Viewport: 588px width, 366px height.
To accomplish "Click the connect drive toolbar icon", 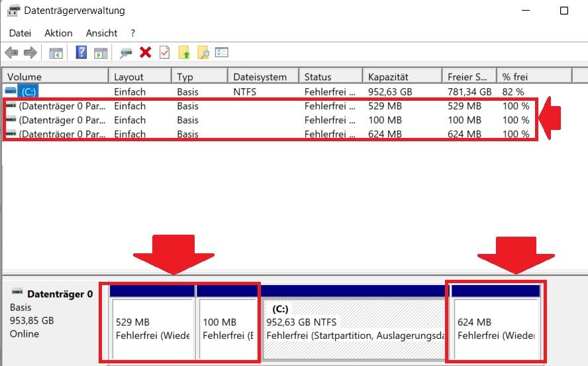I will point(126,53).
